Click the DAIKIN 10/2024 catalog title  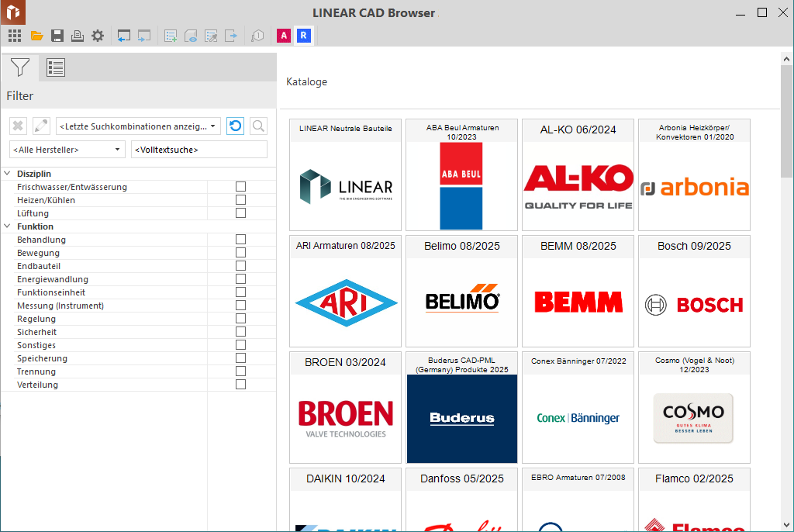click(x=345, y=478)
